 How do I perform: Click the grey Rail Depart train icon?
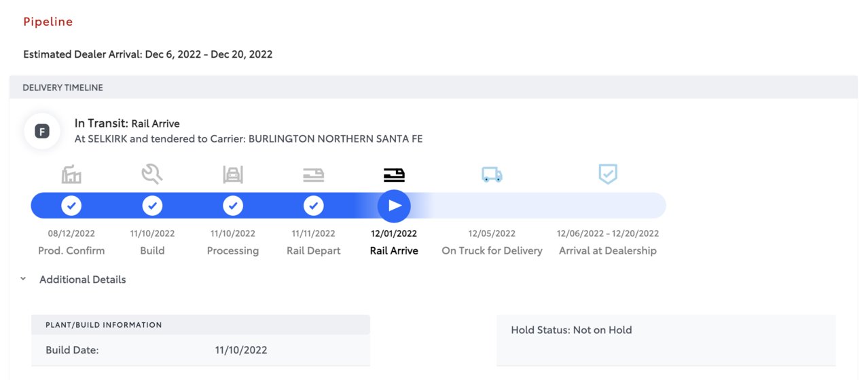pos(314,176)
